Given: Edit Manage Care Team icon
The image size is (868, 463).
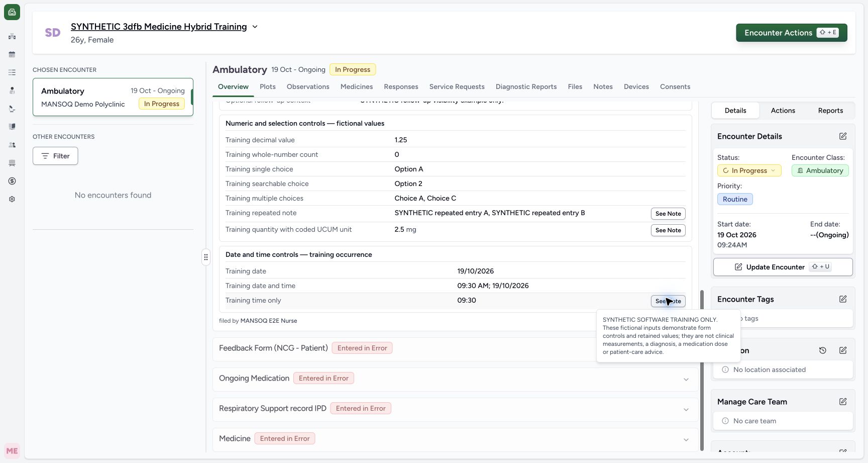Looking at the screenshot, I should tap(843, 402).
